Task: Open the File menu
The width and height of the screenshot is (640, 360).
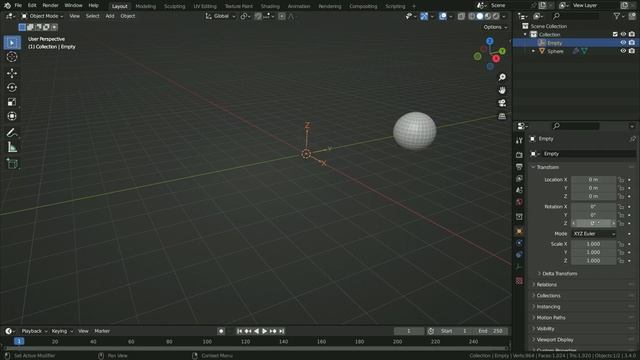Action: coord(18,5)
